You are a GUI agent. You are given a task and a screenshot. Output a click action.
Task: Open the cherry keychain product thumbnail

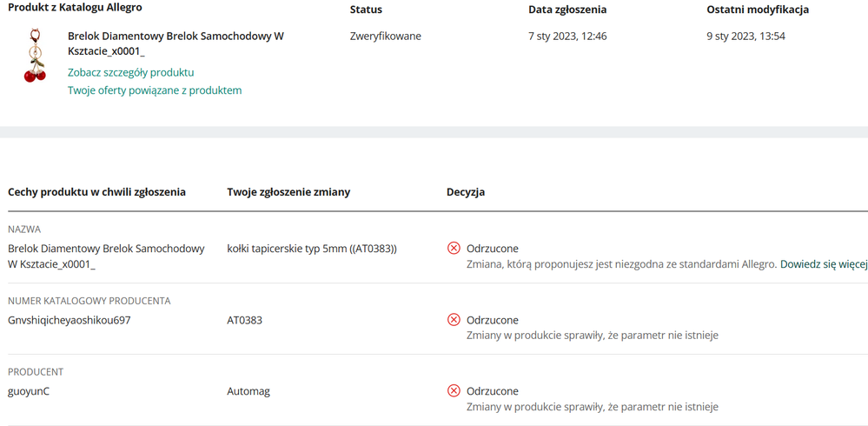point(35,56)
